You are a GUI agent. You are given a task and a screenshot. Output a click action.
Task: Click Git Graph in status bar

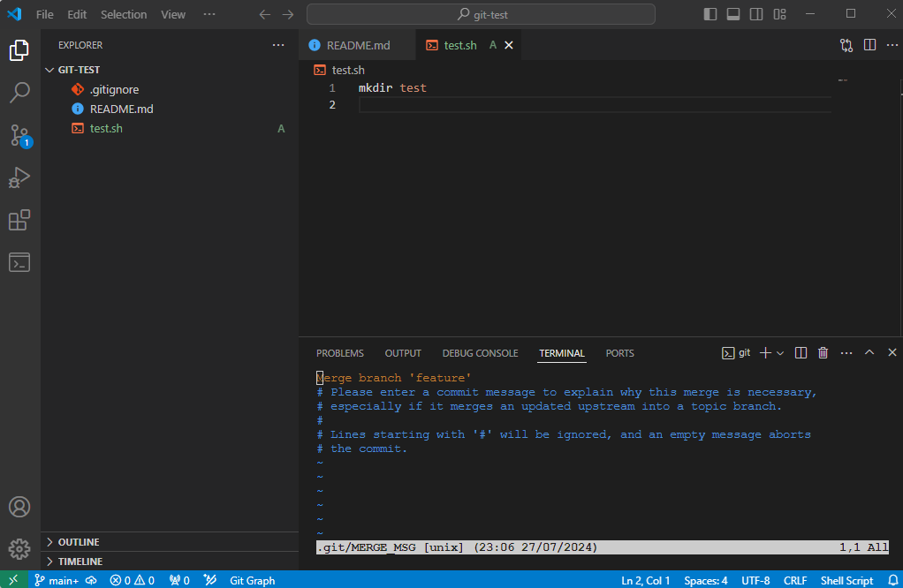tap(252, 581)
